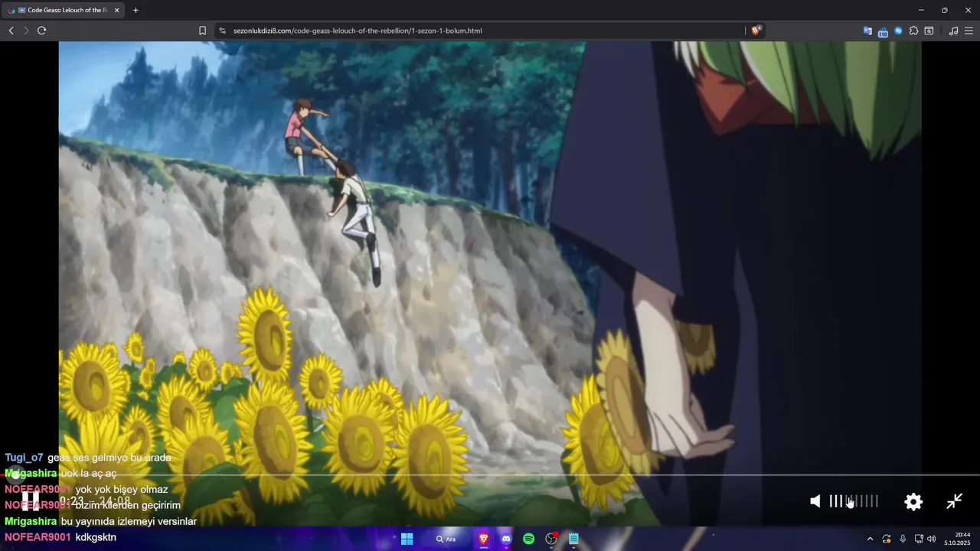The image size is (980, 551).
Task: Open the clock showing 20:44
Action: pyautogui.click(x=959, y=539)
